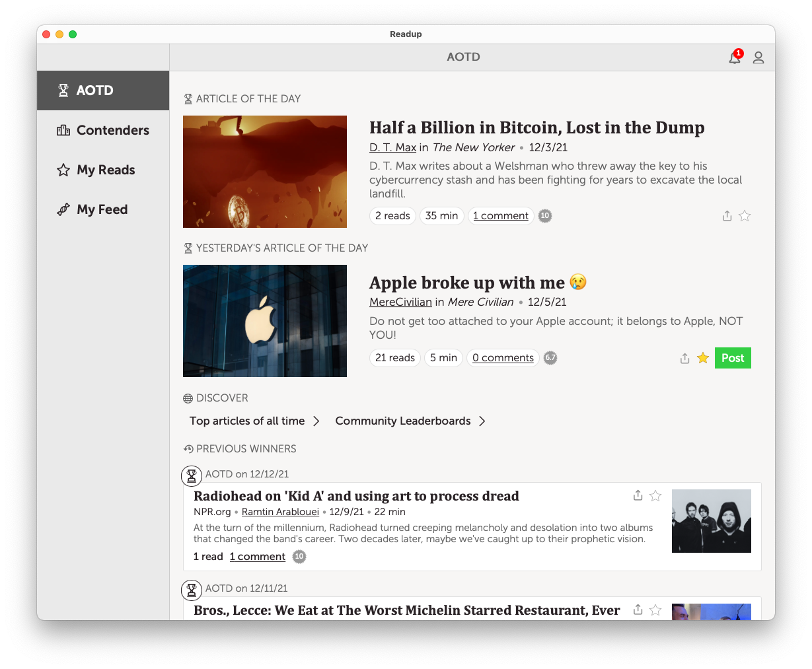
Task: Open the Radiohead band photo thumbnail
Action: tap(712, 521)
